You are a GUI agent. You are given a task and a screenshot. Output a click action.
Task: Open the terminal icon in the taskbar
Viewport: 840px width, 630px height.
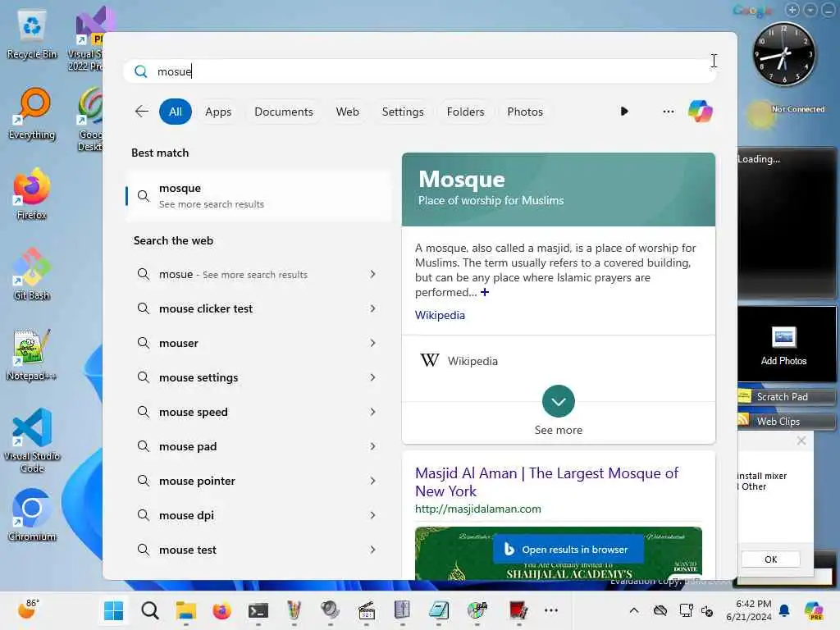click(x=258, y=610)
